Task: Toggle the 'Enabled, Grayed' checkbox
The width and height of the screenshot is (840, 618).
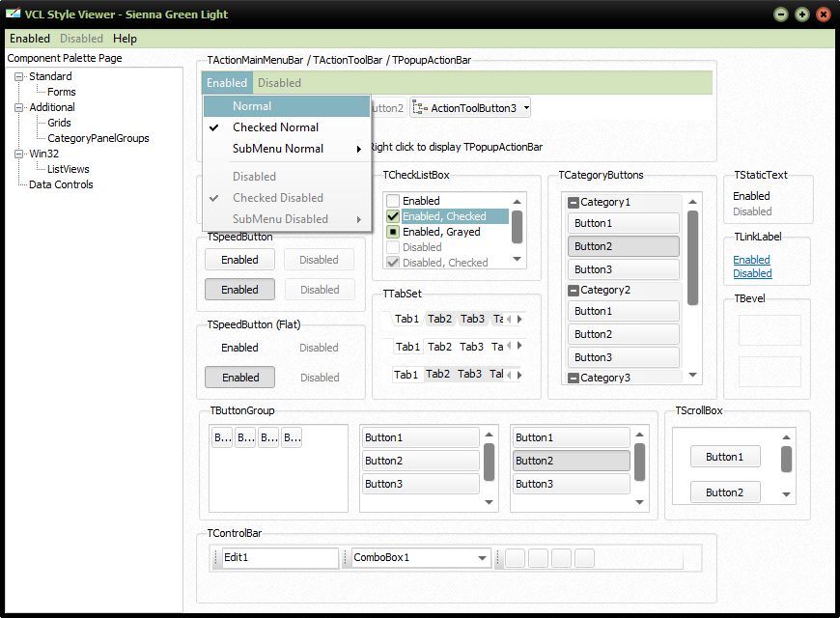Action: 393,232
